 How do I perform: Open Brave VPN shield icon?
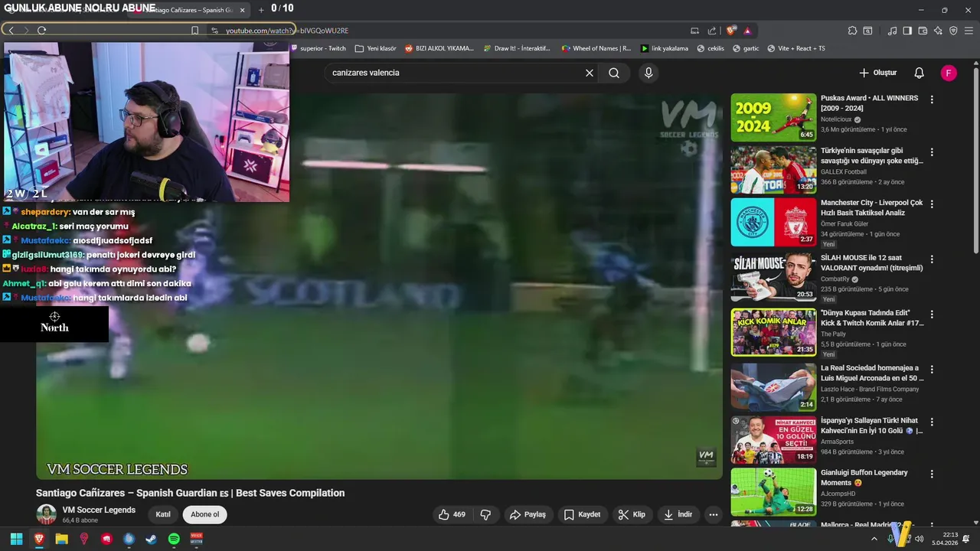[x=953, y=31]
